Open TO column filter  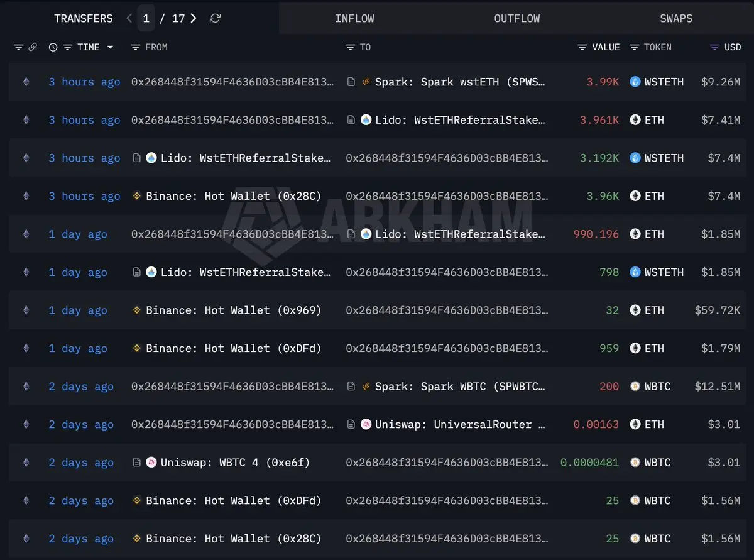351,47
